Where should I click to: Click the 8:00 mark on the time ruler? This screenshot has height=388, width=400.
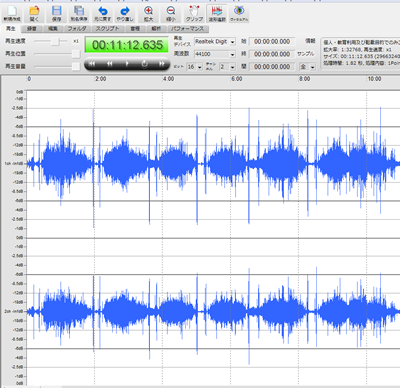304,79
